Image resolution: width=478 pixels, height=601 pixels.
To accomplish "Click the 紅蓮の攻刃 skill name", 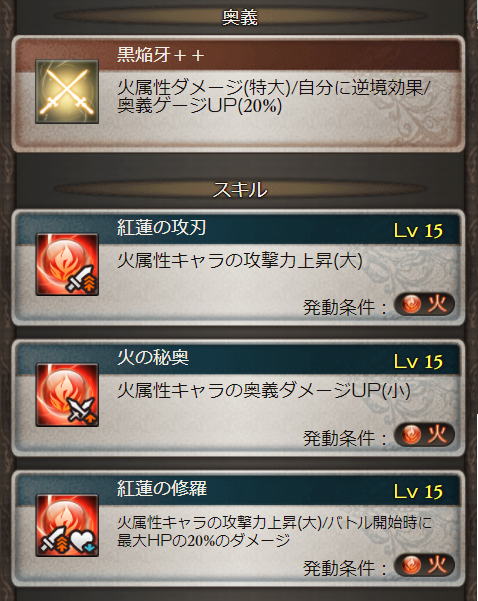I will [x=162, y=228].
